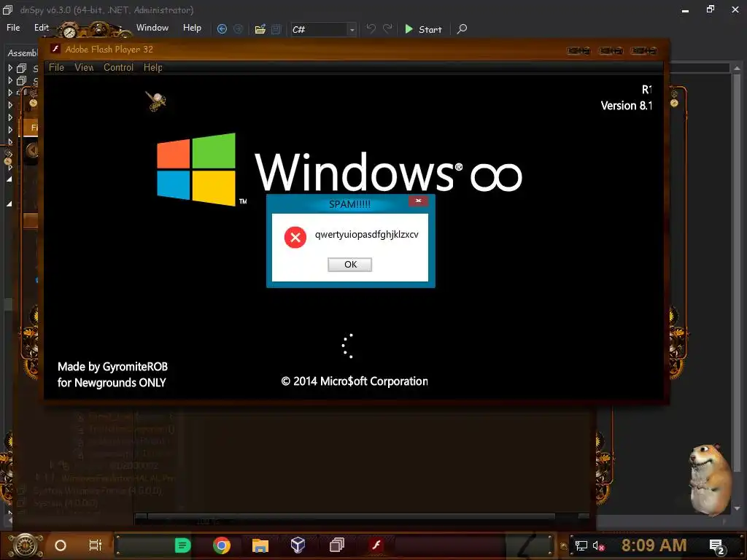Open the search magnifier in dnSpy toolbar
Image resolution: width=747 pixels, height=560 pixels.
(x=462, y=29)
